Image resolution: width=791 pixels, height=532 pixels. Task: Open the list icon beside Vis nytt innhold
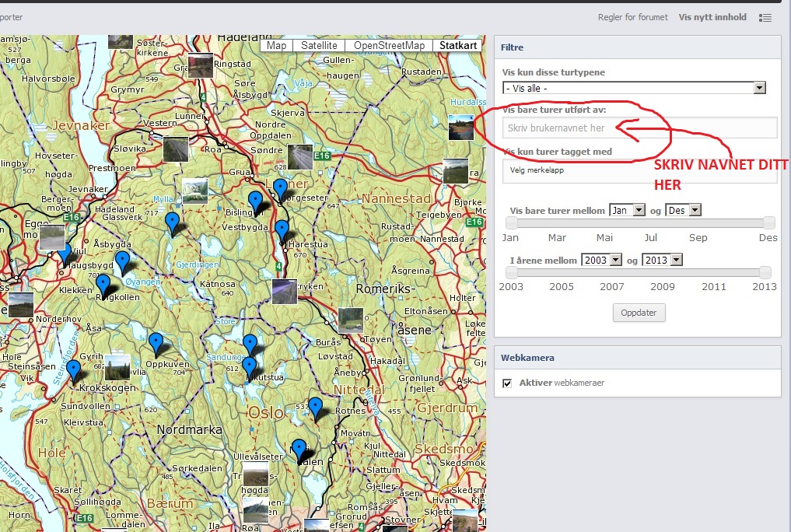click(765, 18)
